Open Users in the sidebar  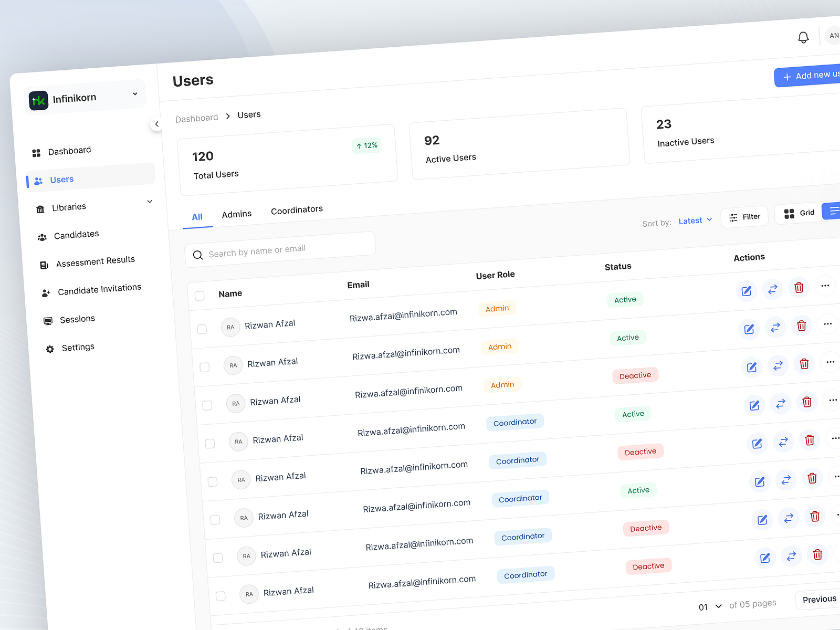tap(90, 176)
